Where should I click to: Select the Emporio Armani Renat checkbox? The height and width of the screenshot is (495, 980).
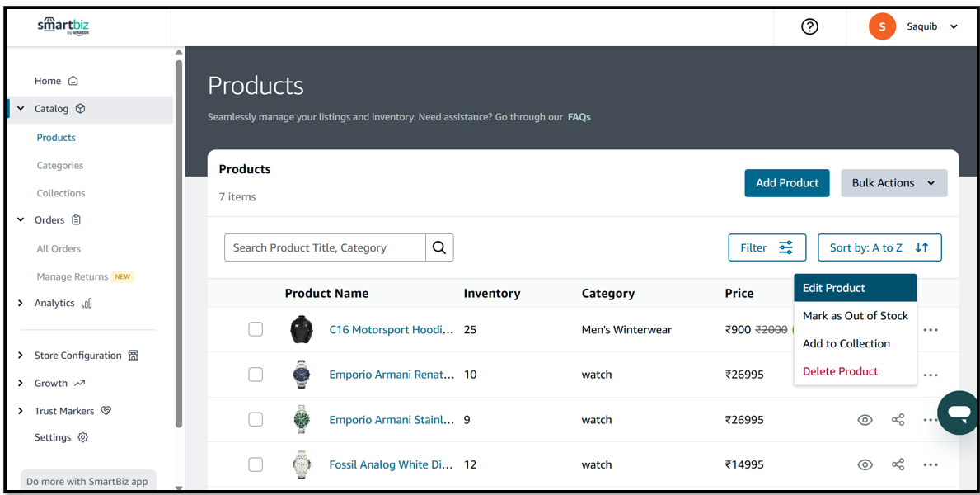tap(256, 375)
